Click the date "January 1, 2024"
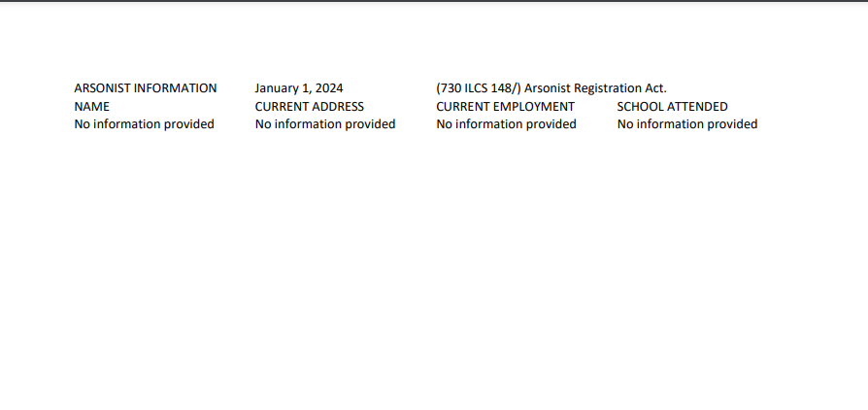 click(x=299, y=88)
